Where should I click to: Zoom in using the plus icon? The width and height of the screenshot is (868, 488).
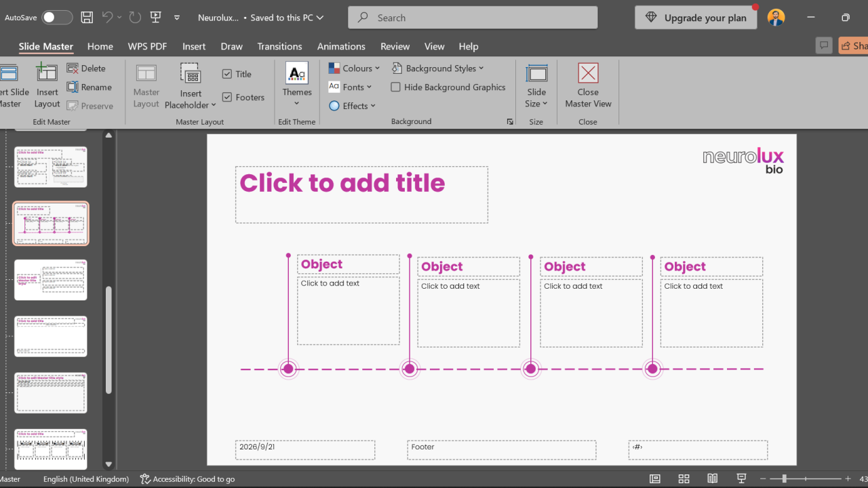point(848,479)
